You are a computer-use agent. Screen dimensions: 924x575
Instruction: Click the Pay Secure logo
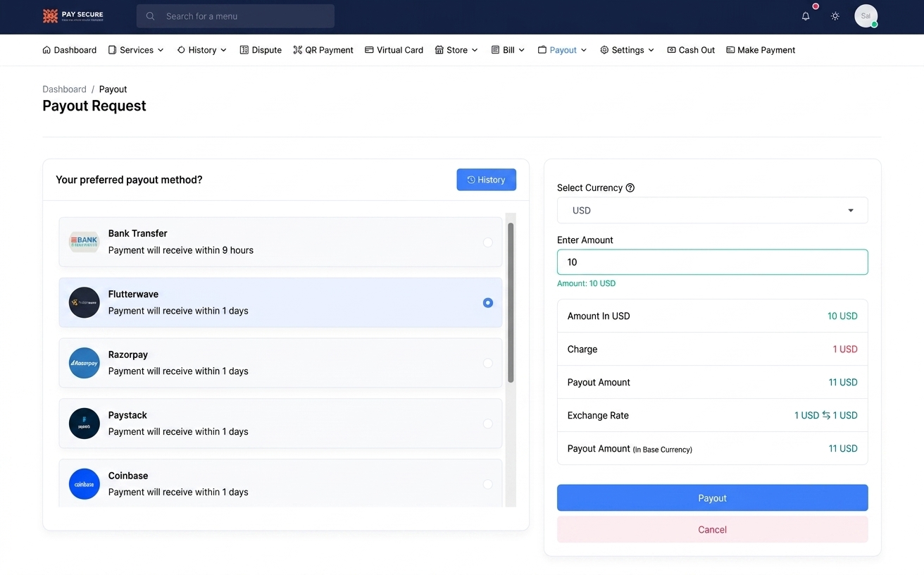tap(73, 16)
